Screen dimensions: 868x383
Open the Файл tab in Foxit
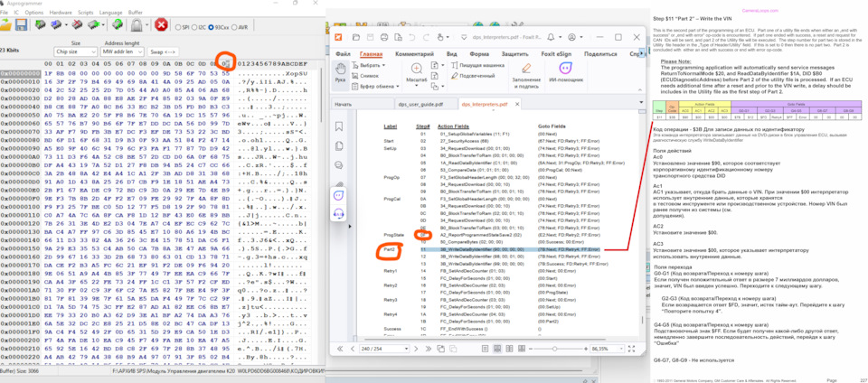[x=343, y=54]
